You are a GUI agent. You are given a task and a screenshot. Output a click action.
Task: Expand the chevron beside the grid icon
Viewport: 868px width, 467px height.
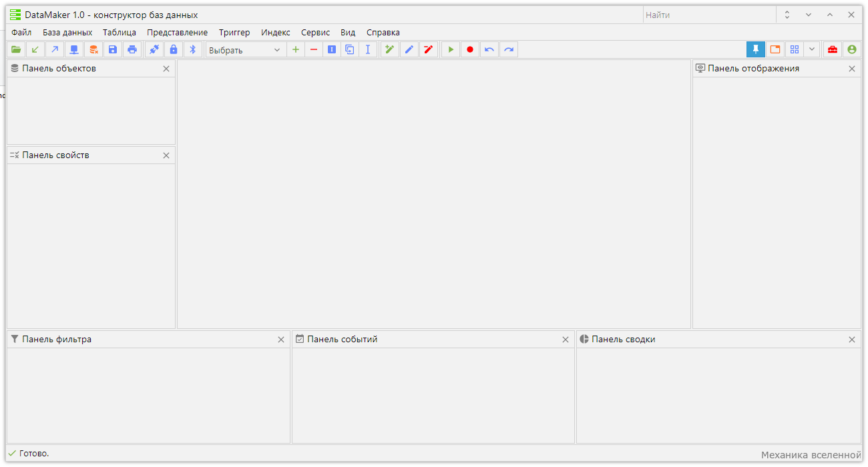tap(812, 49)
